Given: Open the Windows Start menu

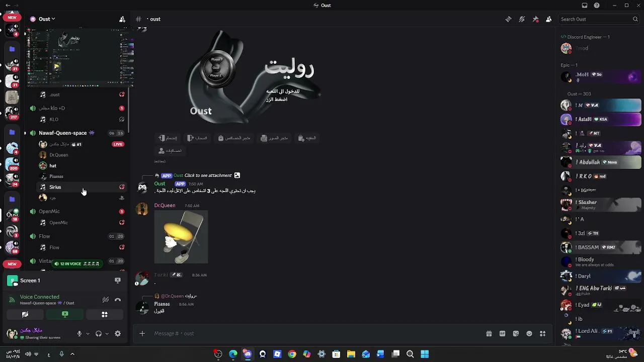Looking at the screenshot, I should pos(425,354).
